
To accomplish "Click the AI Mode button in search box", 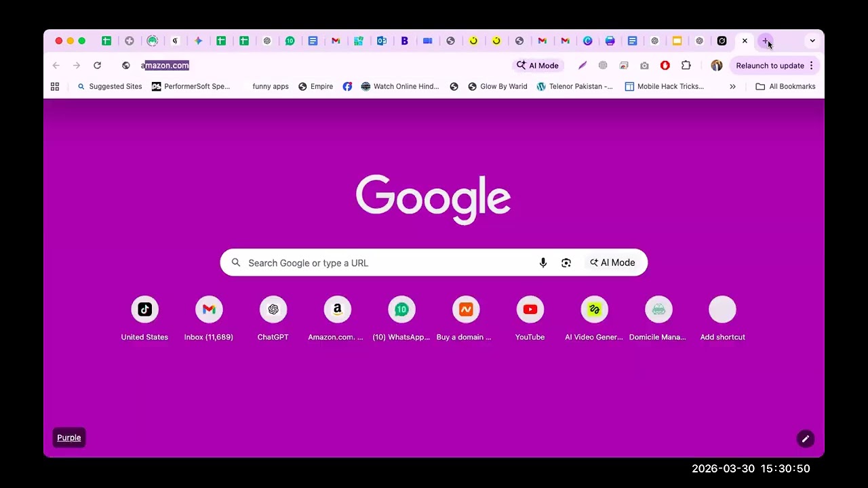I will point(612,263).
